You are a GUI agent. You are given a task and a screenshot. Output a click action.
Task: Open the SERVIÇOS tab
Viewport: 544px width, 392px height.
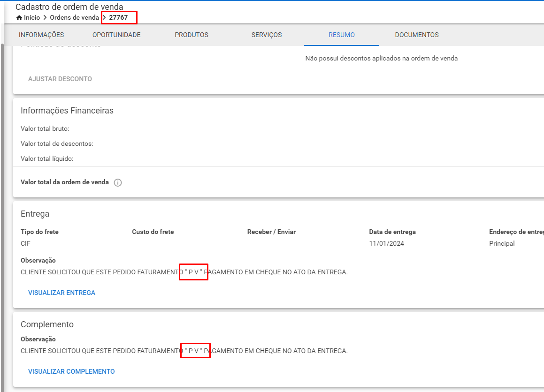[x=267, y=35]
